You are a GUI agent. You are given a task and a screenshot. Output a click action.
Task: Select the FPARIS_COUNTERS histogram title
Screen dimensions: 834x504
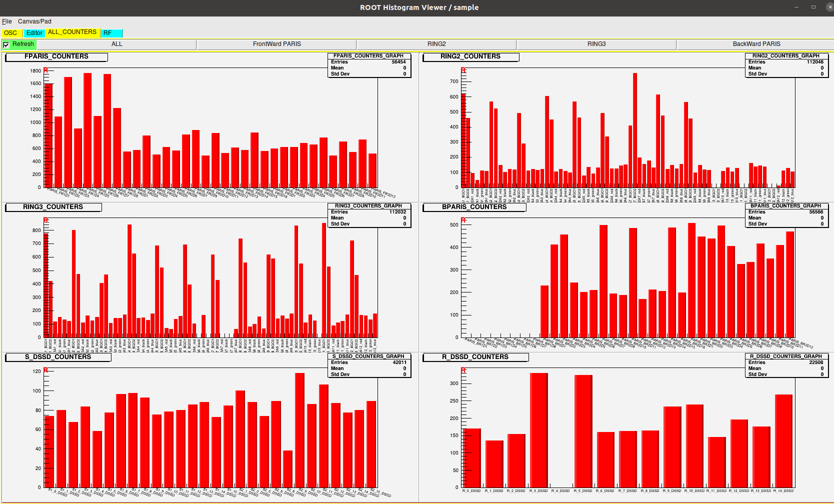[x=56, y=57]
